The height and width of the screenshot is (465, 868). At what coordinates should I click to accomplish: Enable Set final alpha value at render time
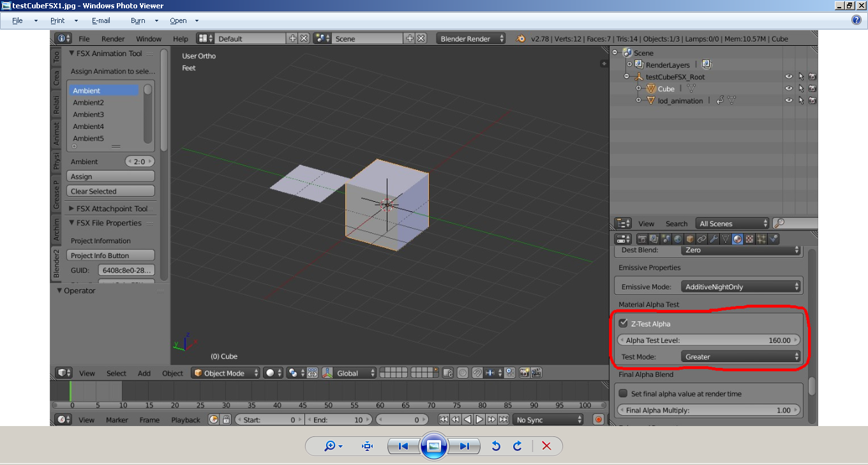pyautogui.click(x=624, y=393)
